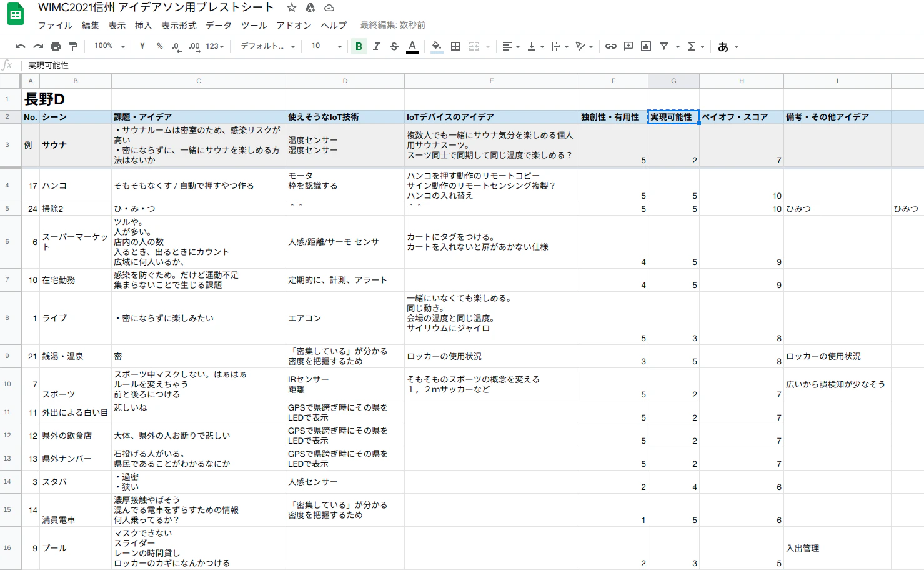Create a filter
Viewport: 924px width, 570px height.
pyautogui.click(x=664, y=46)
